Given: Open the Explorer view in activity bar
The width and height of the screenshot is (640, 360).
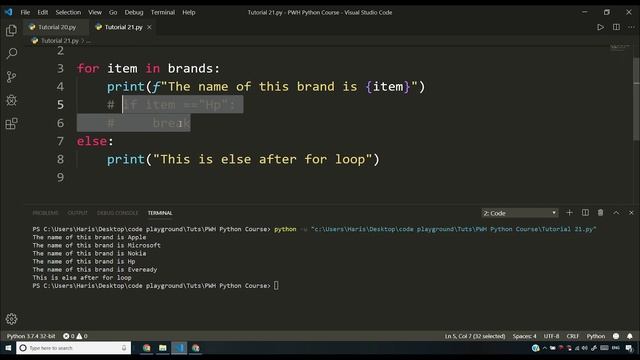Looking at the screenshot, I should tap(11, 31).
